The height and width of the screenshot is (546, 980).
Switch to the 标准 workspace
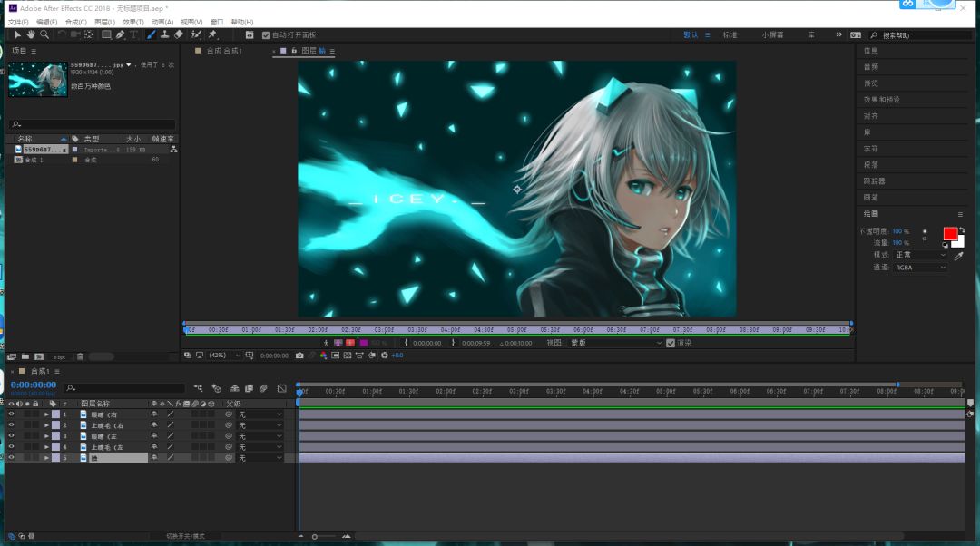pos(730,35)
